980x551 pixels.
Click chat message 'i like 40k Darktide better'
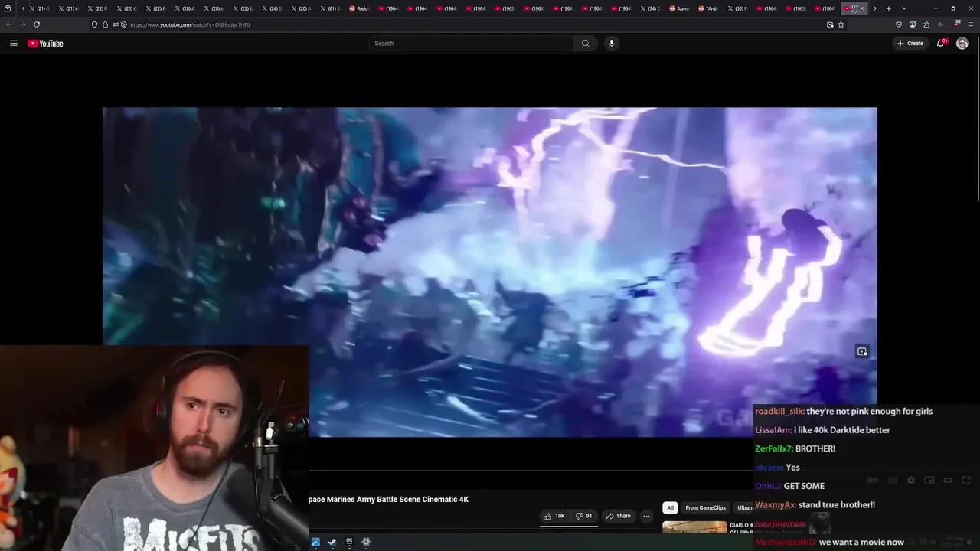tap(842, 430)
